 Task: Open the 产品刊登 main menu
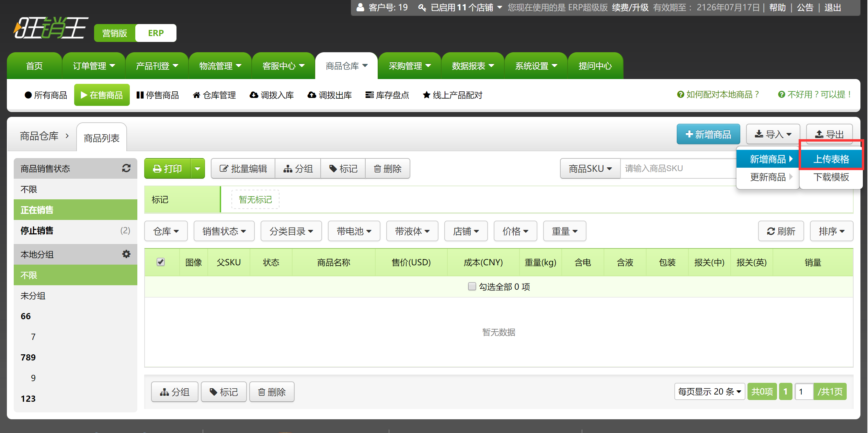157,66
